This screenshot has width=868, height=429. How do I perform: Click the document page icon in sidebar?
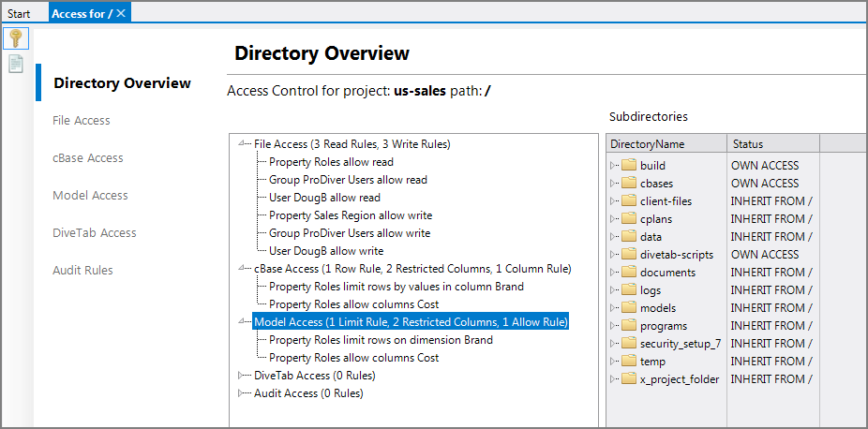coord(16,64)
